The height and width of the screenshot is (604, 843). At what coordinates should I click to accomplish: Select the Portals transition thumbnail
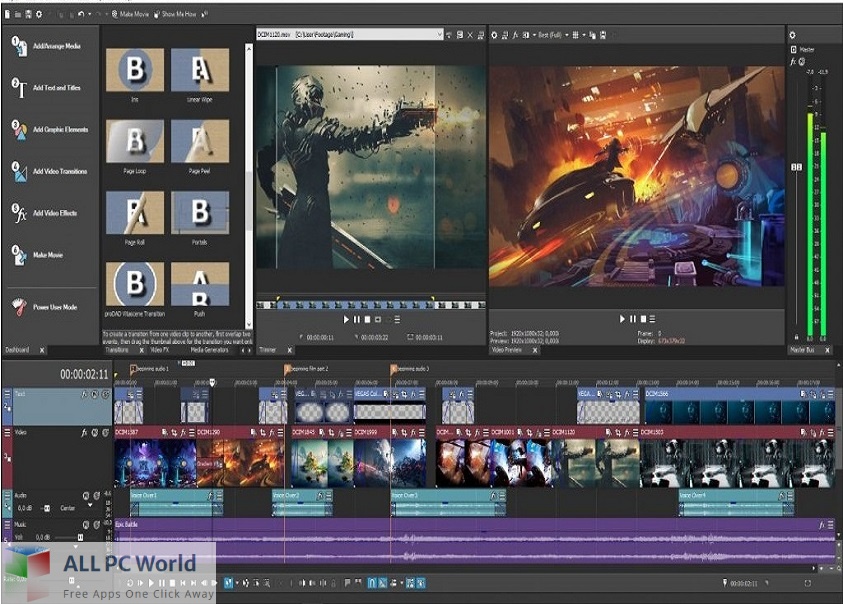tap(200, 212)
